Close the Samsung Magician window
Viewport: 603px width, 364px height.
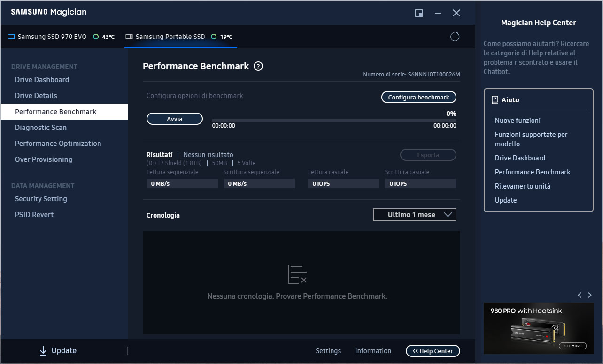[x=456, y=13]
